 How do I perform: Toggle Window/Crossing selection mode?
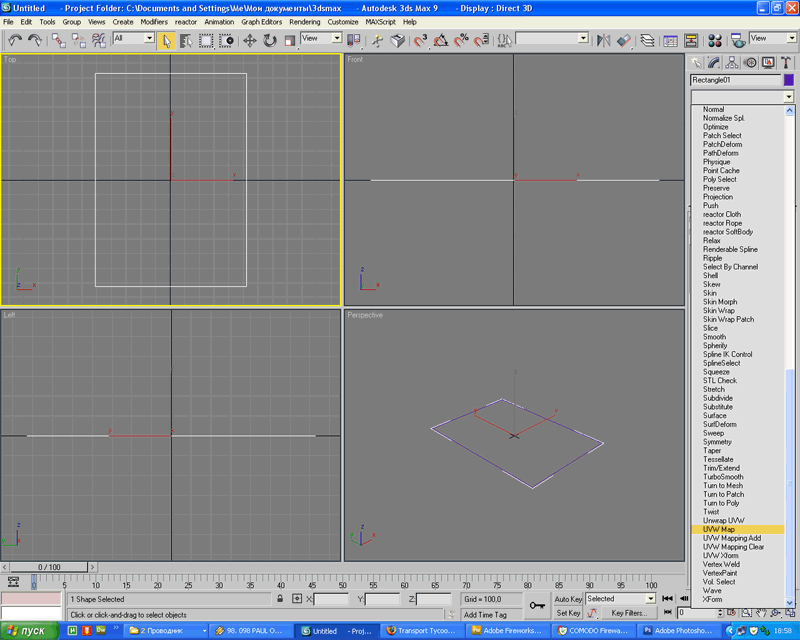point(226,41)
